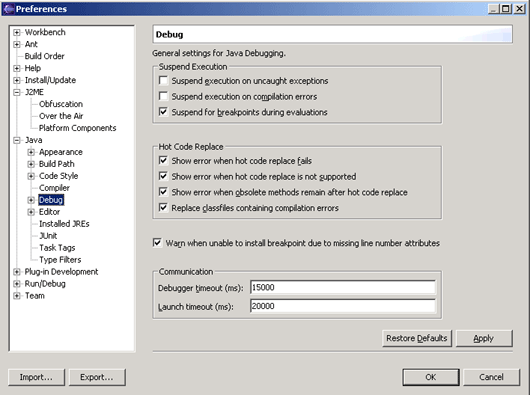Select the Ant tree label
Screen dimensions: 530x395
click(31, 44)
